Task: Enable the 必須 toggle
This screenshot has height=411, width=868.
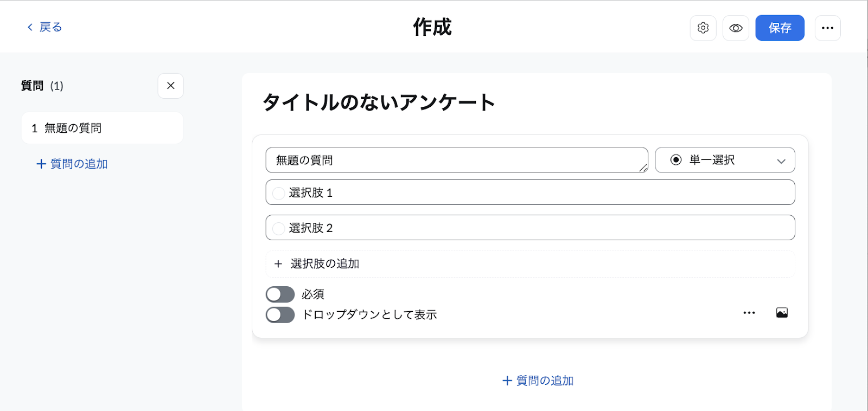Action: pos(280,294)
